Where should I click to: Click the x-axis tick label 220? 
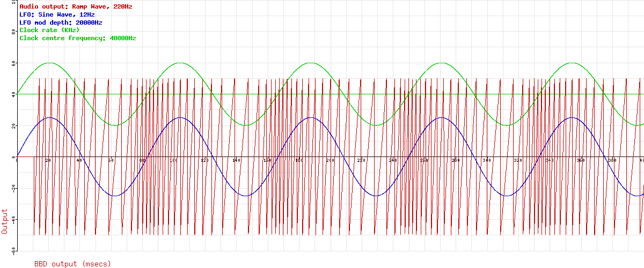361,160
